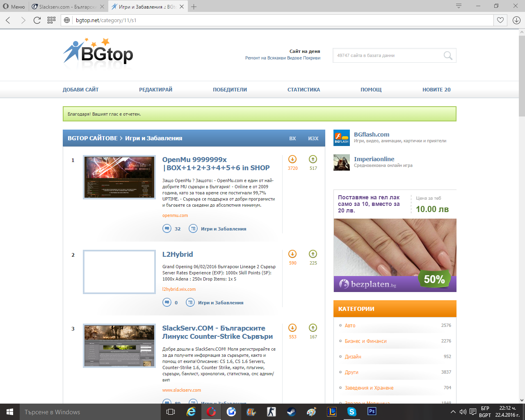Open L2Hybrid comments bubble icon
Screen dimensions: 525x420
pyautogui.click(x=167, y=302)
